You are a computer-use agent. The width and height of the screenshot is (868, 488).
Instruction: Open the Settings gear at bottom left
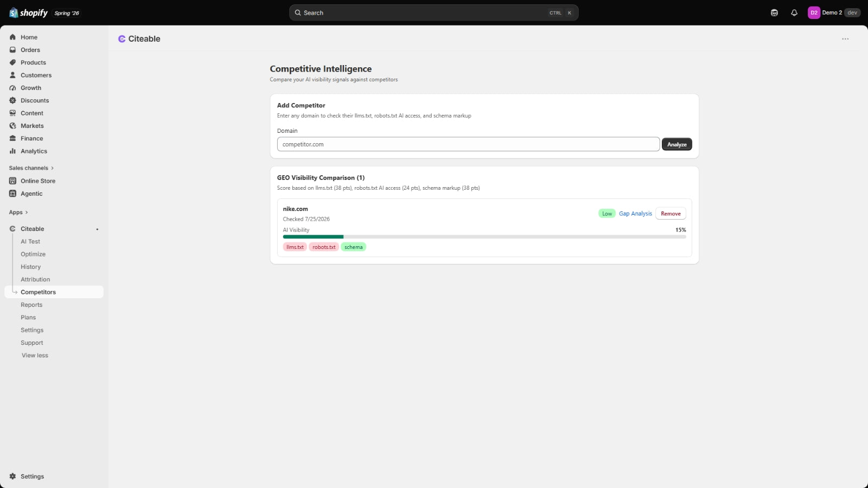[12, 477]
